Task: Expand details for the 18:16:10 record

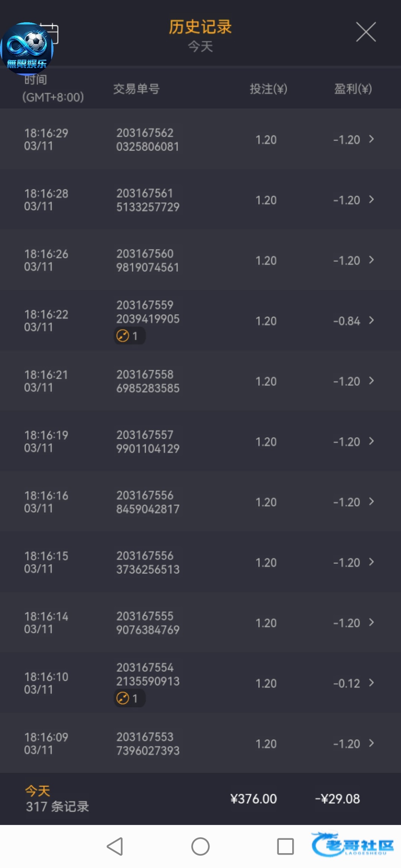Action: tap(371, 683)
